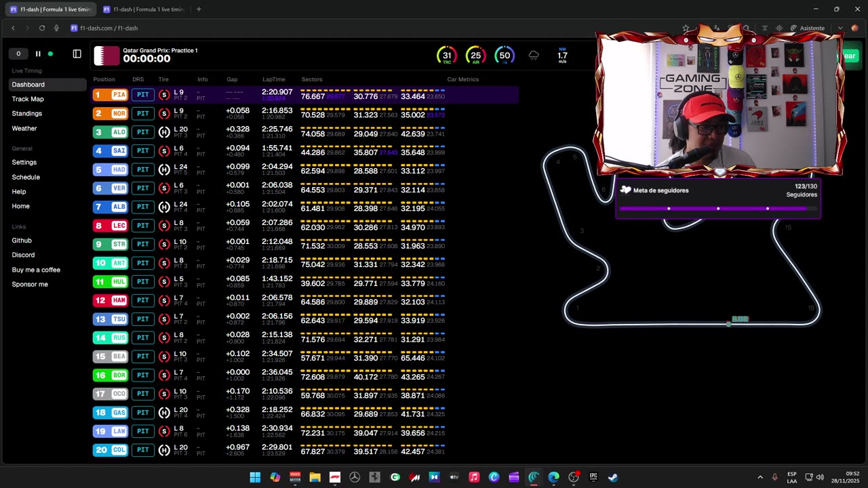Image resolution: width=868 pixels, height=488 pixels.
Task: Click the soft tire icon for BEA
Action: [x=164, y=357]
